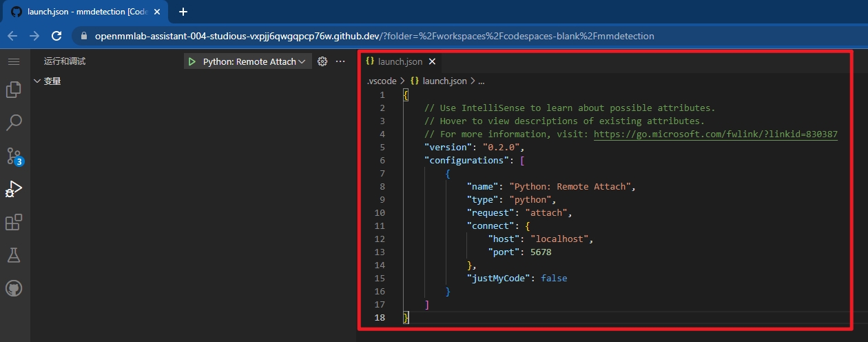Close the launch.json tab
868x342 pixels.
tap(433, 61)
